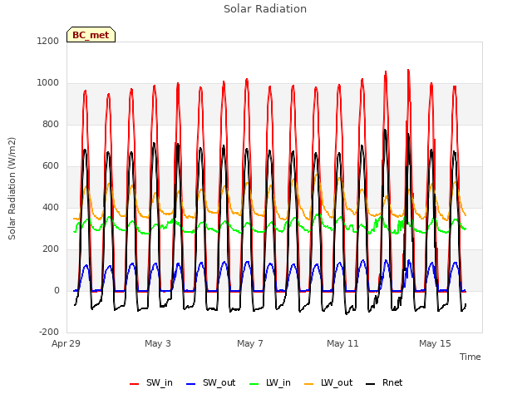The image size is (532, 399).
Task: Click the Solar Radiation (W/m2) y-axis title
Action: click(12, 189)
